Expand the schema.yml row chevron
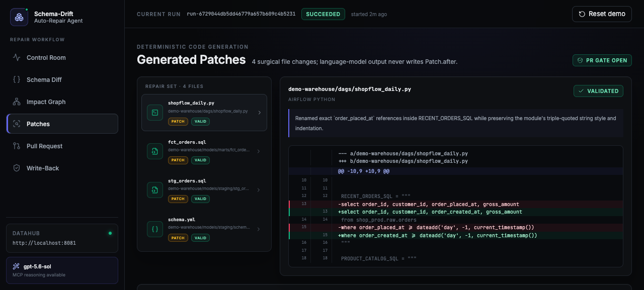 259,229
